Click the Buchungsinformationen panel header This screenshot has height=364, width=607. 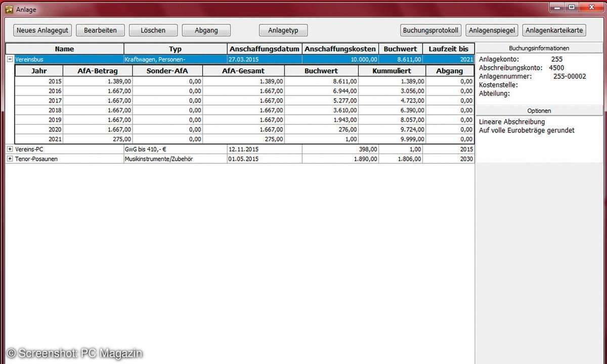[539, 49]
